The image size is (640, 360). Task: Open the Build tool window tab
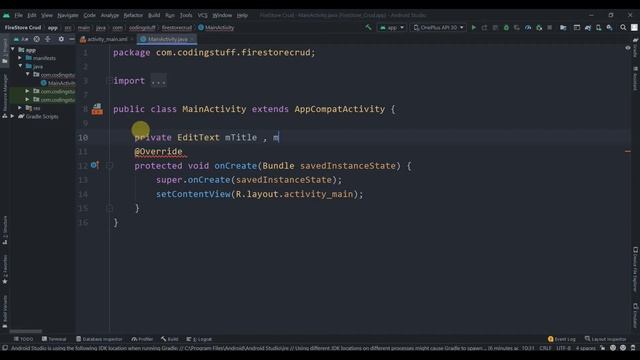coord(169,339)
